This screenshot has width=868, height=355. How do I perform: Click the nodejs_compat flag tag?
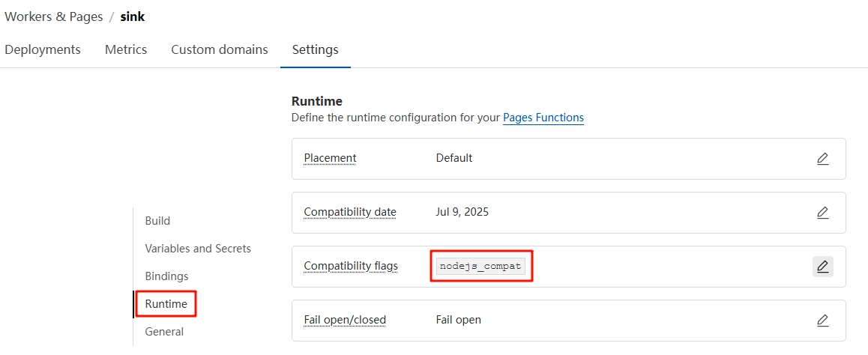click(x=481, y=266)
